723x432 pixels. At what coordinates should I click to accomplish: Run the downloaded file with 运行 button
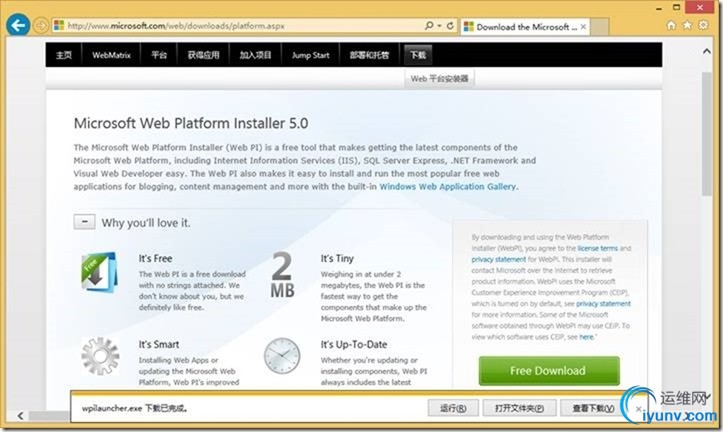(453, 408)
